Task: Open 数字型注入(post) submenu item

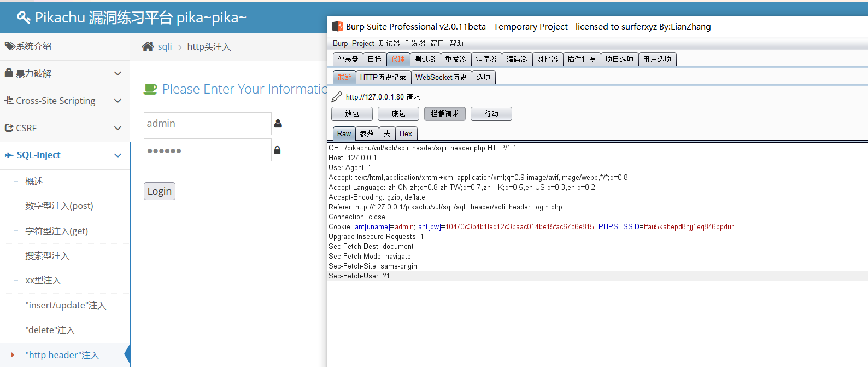Action: (59, 206)
